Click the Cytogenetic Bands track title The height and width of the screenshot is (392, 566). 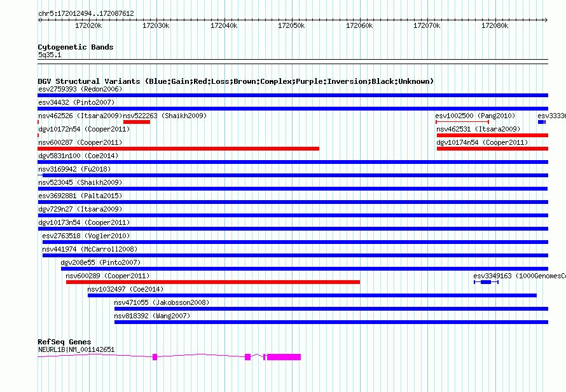(76, 47)
